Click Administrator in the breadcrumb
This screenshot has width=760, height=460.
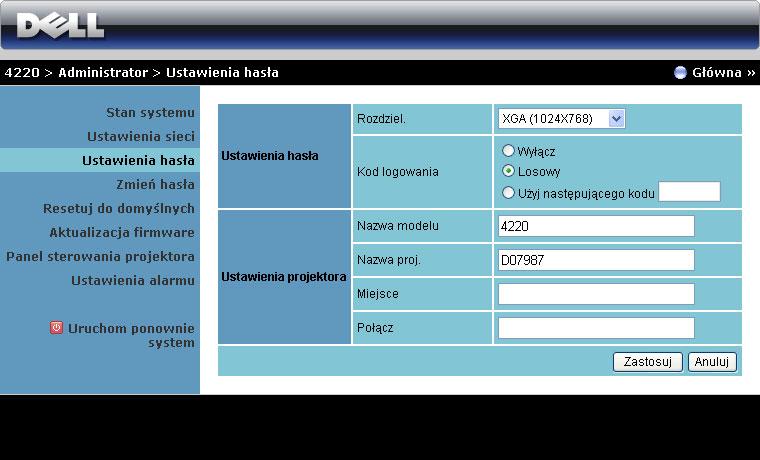pos(103,73)
